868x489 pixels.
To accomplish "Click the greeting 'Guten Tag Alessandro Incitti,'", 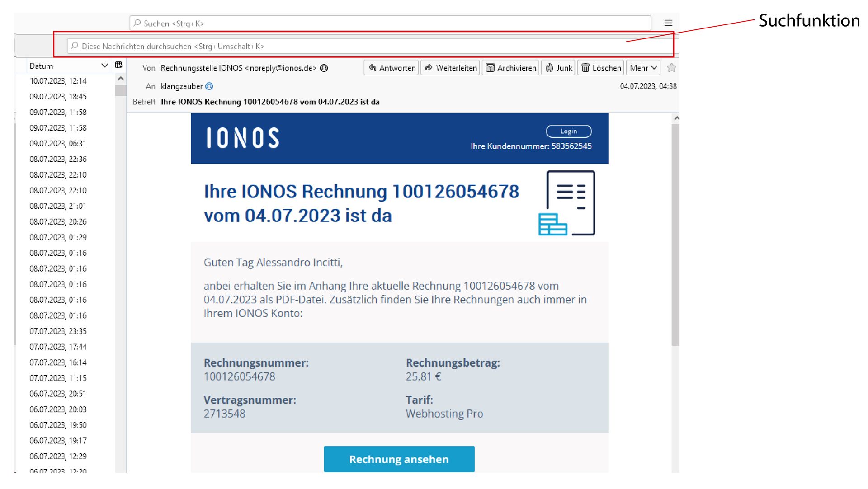I will coord(273,263).
